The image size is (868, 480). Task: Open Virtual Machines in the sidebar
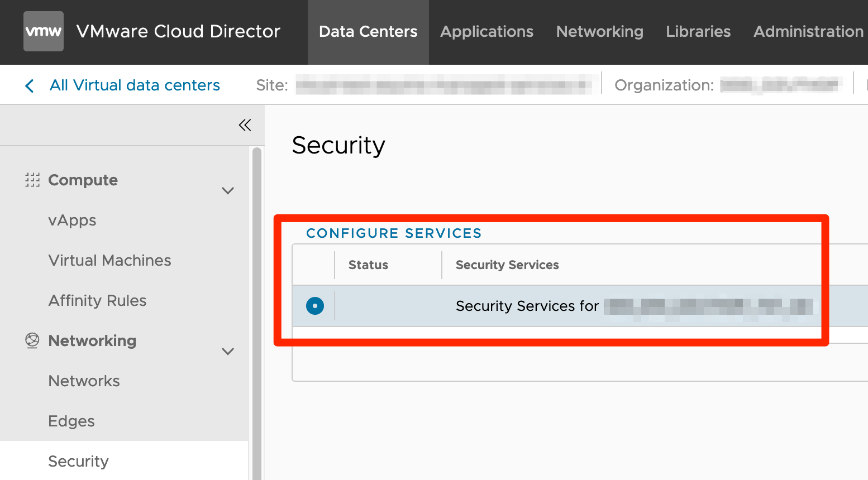[109, 261]
